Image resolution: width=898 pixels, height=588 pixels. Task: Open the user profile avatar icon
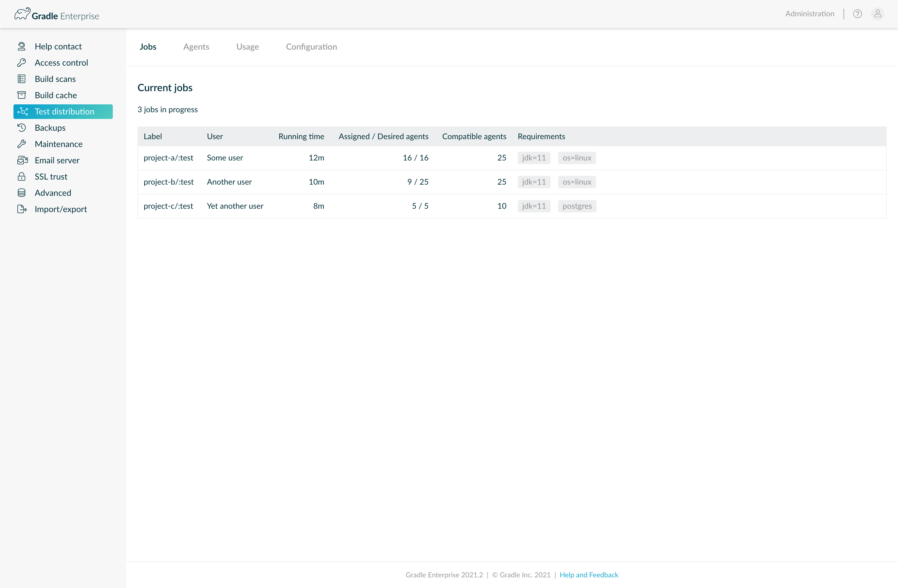[x=878, y=14]
